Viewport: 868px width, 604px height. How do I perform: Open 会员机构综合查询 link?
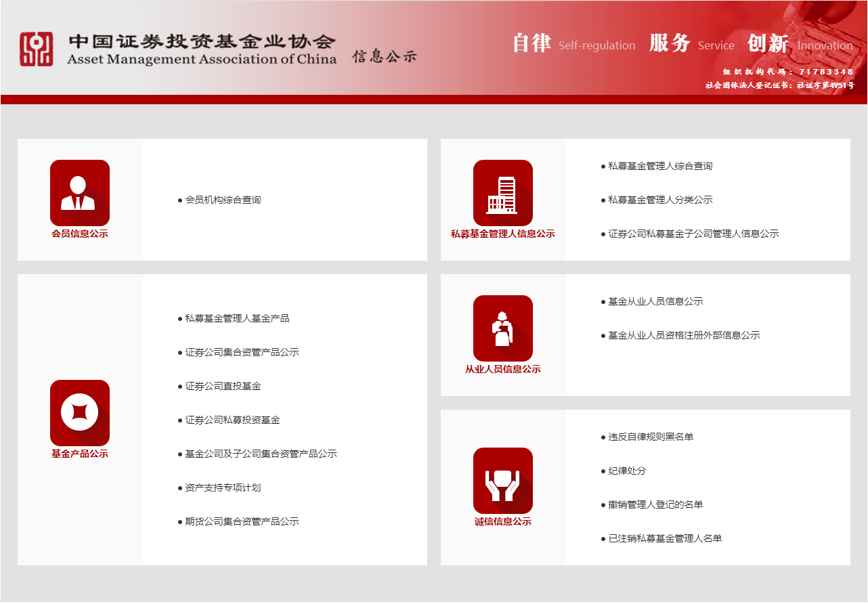click(223, 200)
